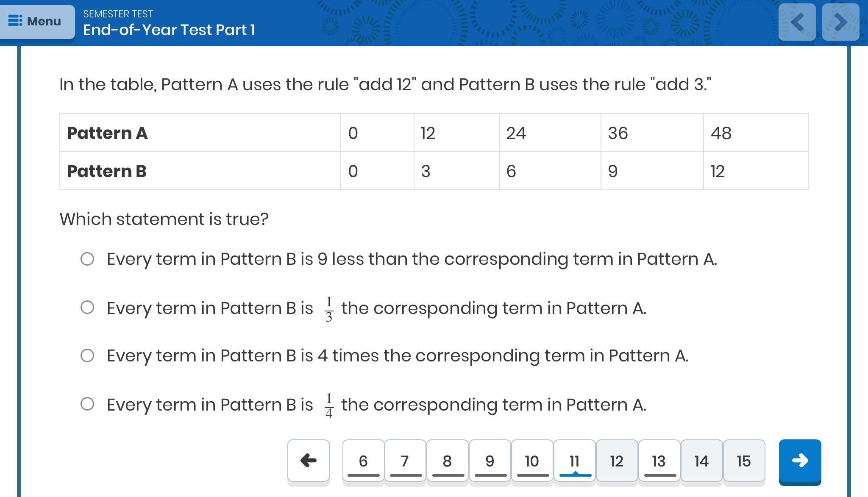Image resolution: width=868 pixels, height=497 pixels.
Task: Go to question 12
Action: point(617,461)
